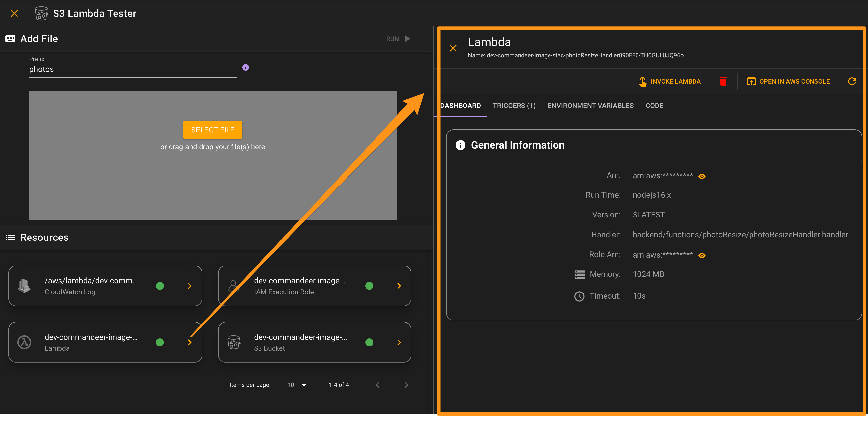Show Prefix info tooltip icon
Viewport: 868px width, 426px height.
[246, 67]
